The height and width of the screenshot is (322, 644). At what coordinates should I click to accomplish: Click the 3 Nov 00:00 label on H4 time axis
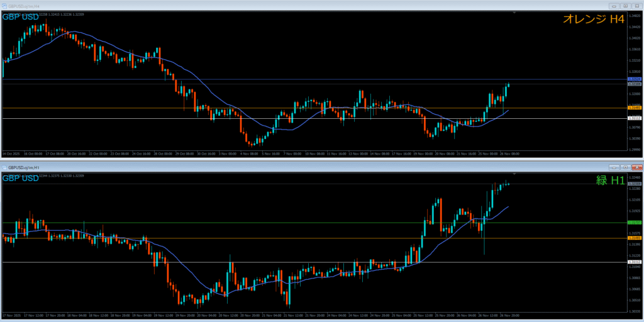(x=227, y=153)
